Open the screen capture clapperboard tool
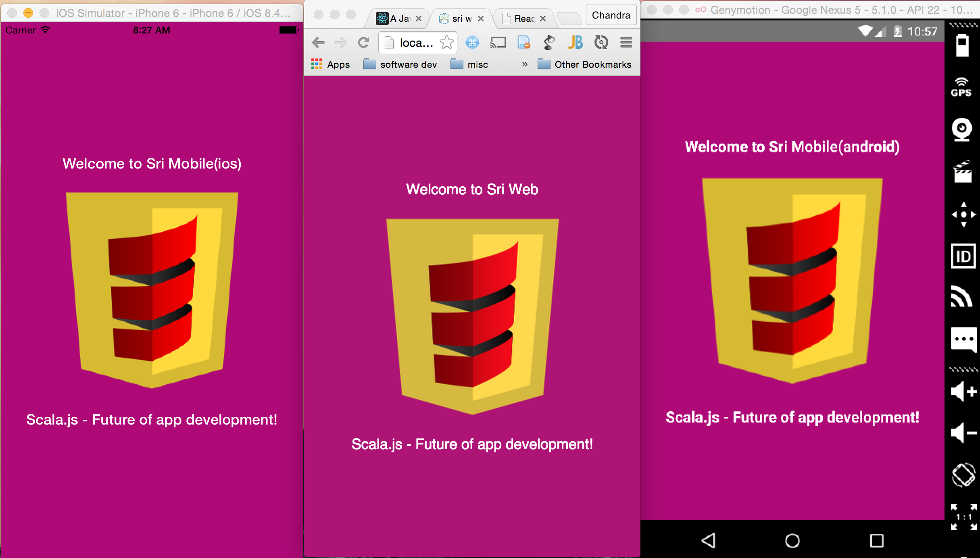The image size is (980, 558). click(x=962, y=172)
